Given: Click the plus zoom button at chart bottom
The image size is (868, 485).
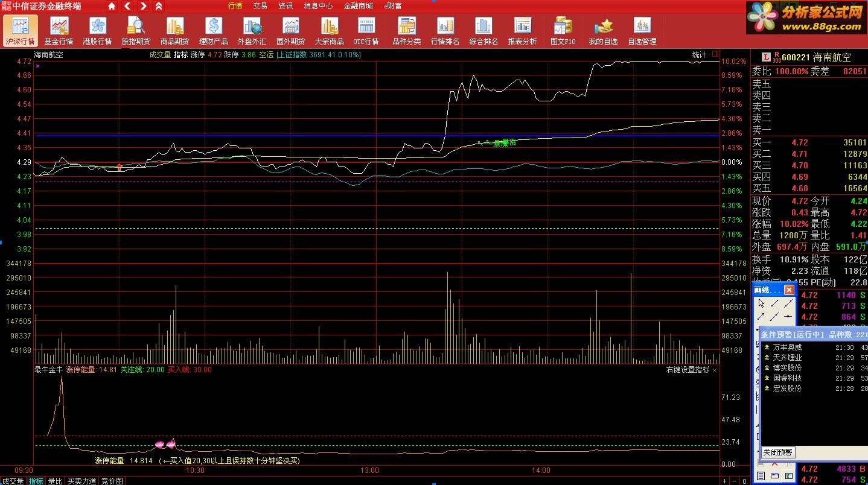Looking at the screenshot, I should [725, 481].
